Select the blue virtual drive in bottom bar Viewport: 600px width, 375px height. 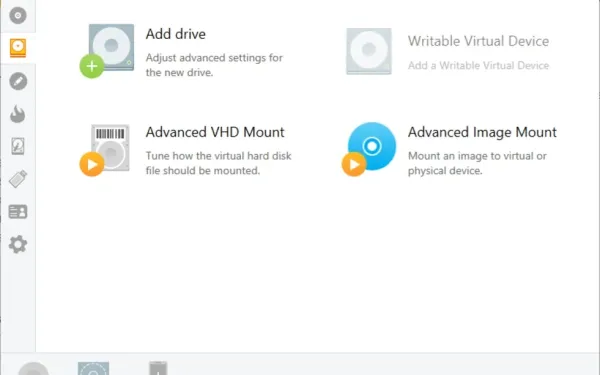point(93,368)
